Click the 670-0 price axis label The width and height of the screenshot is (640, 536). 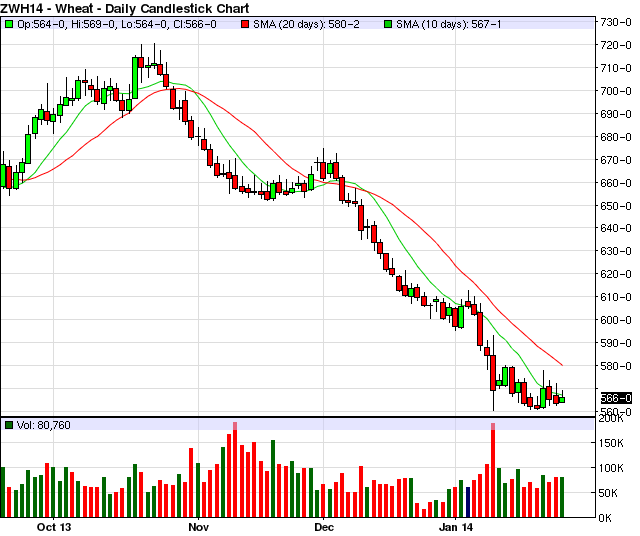click(616, 160)
